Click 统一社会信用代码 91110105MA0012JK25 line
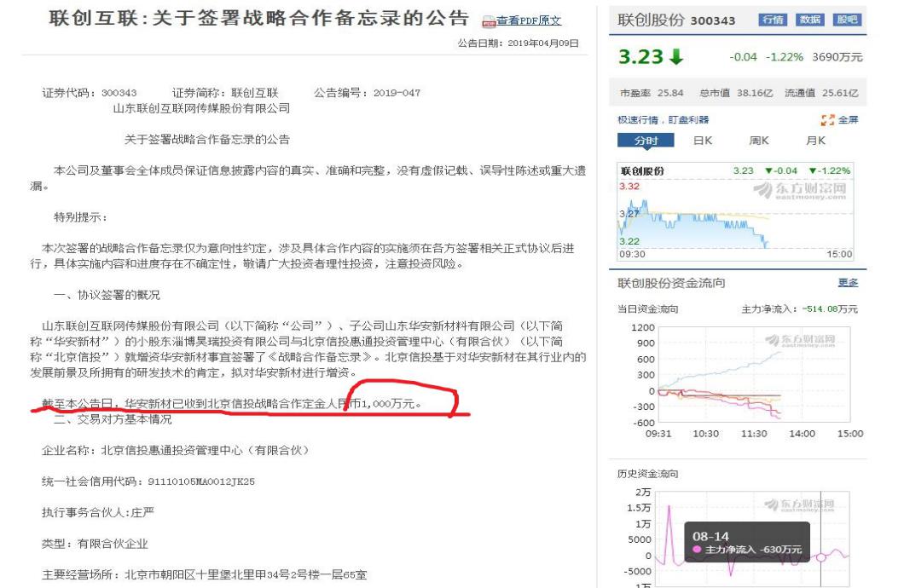The image size is (904, 588). coord(148,481)
